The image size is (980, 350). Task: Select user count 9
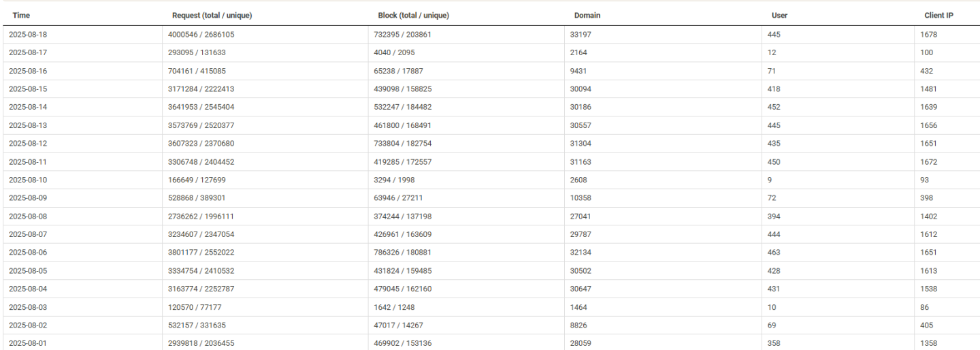pos(768,180)
